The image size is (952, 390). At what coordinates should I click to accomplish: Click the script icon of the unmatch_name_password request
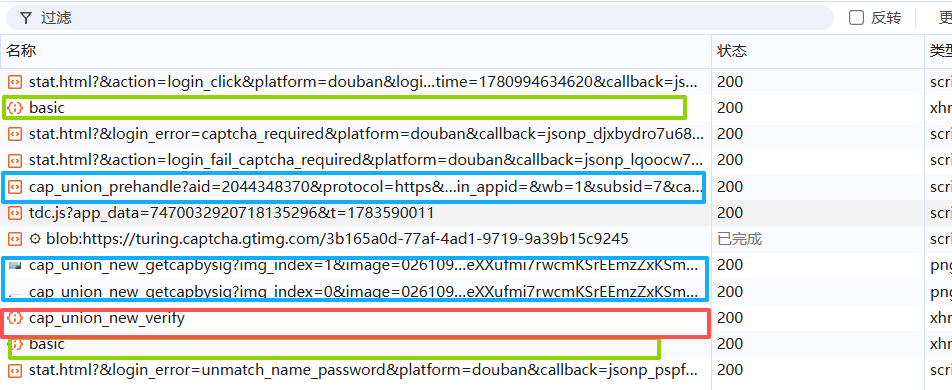[15, 370]
